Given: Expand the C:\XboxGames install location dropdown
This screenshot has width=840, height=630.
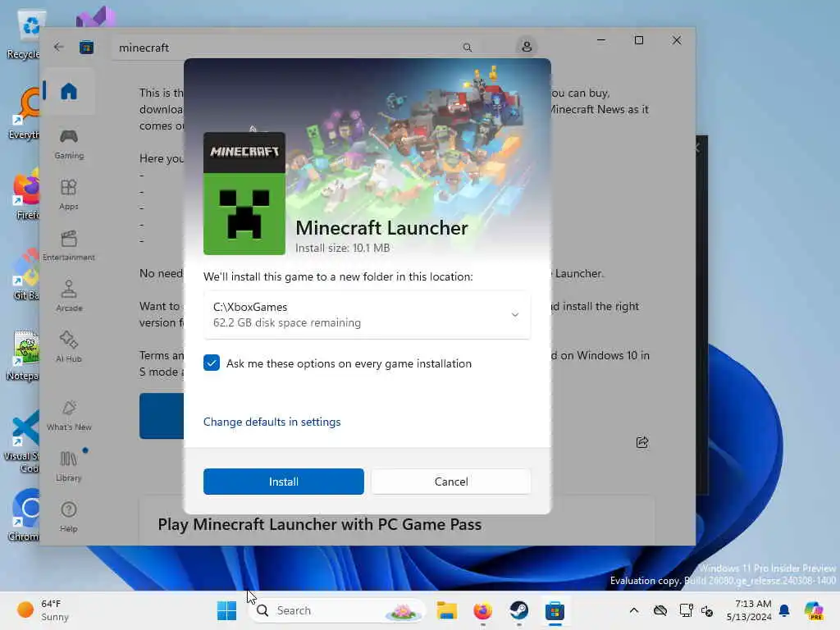Looking at the screenshot, I should (367, 314).
